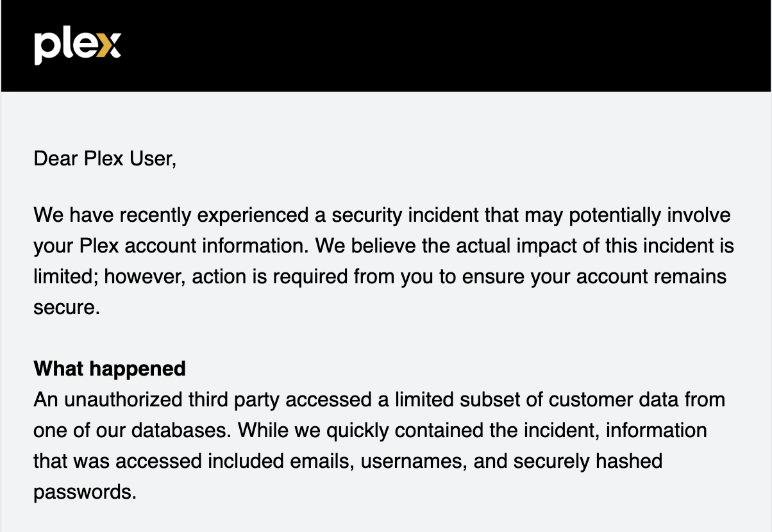Click the "What happened" bold heading
The height and width of the screenshot is (532, 772).
coord(110,369)
